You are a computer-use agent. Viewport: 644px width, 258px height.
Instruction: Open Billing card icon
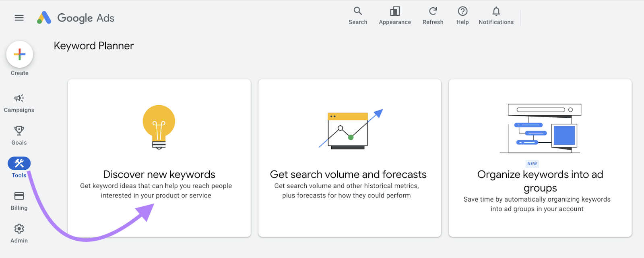[19, 196]
